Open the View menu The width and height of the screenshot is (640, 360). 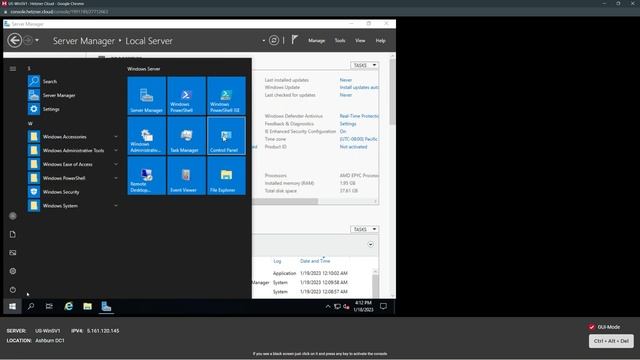point(360,40)
